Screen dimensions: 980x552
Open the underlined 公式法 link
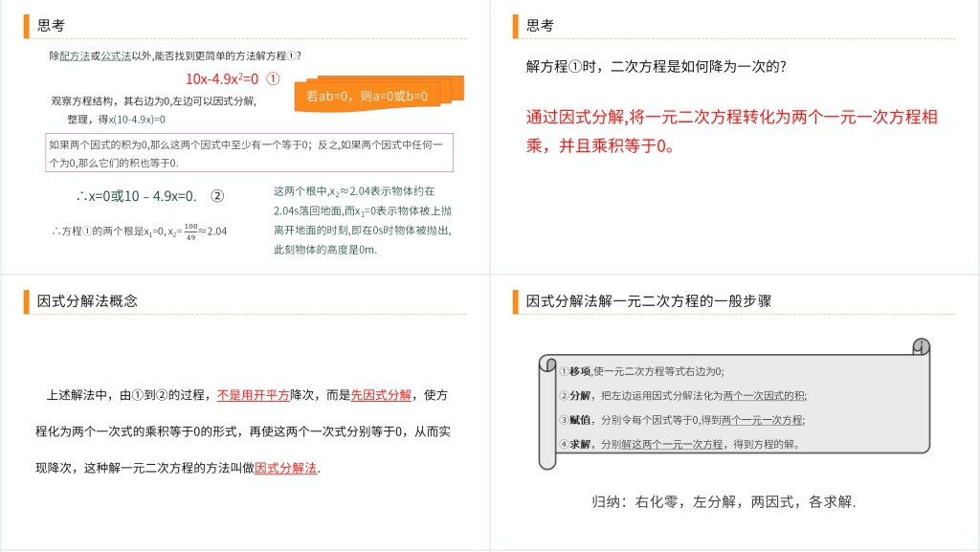coord(116,56)
